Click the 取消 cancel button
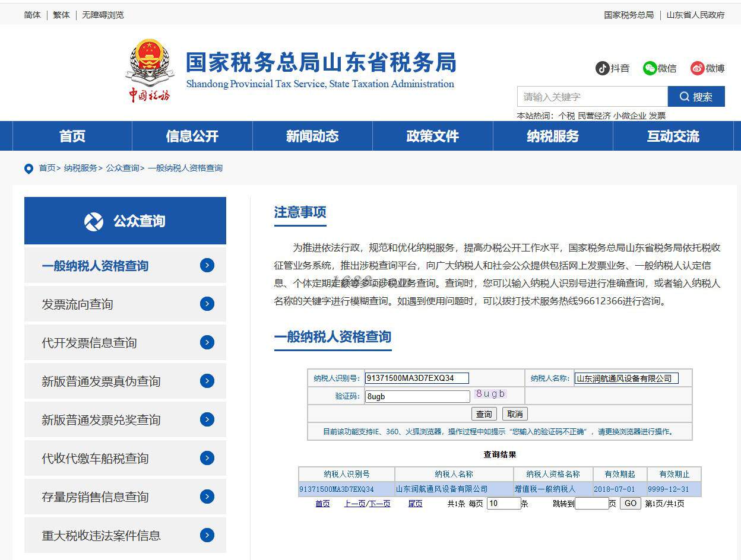741x560 pixels. pos(515,414)
